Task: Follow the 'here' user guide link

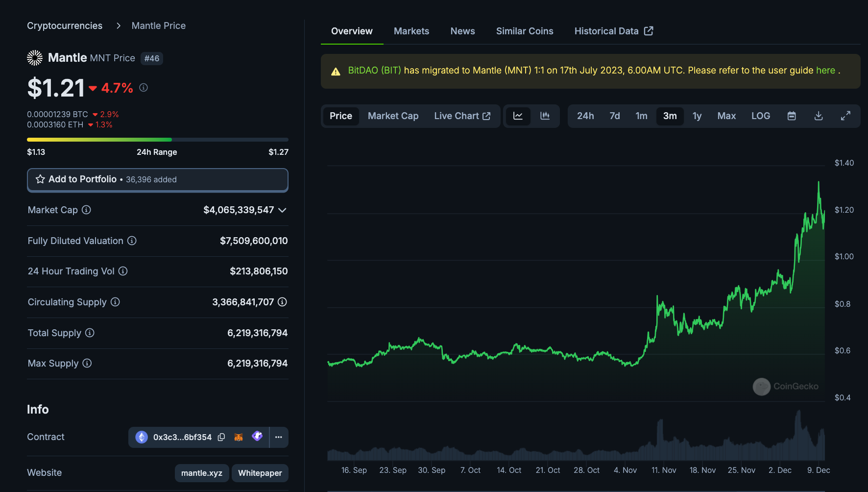Action: (x=825, y=70)
